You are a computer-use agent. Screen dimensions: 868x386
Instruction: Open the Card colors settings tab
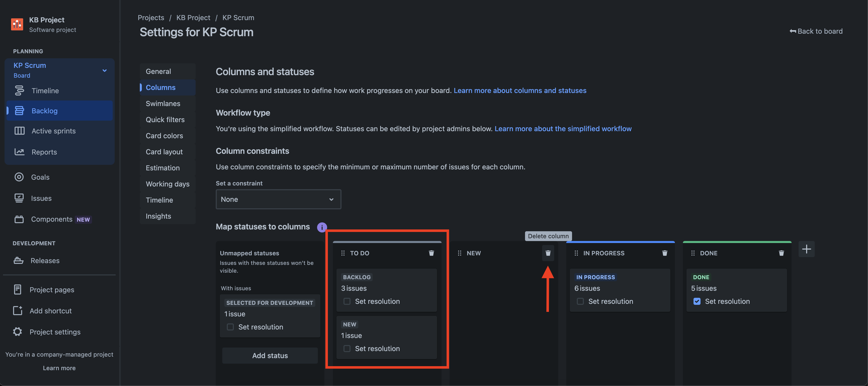[x=164, y=136]
